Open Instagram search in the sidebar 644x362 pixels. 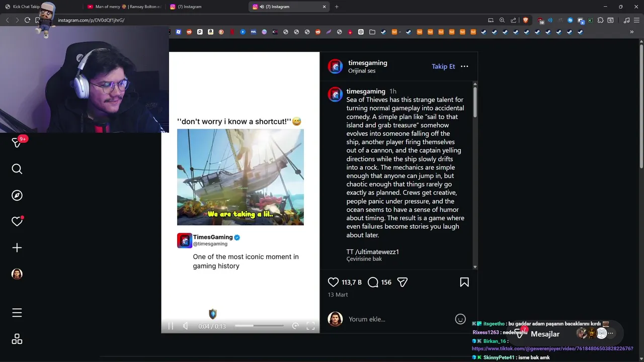[x=17, y=169]
